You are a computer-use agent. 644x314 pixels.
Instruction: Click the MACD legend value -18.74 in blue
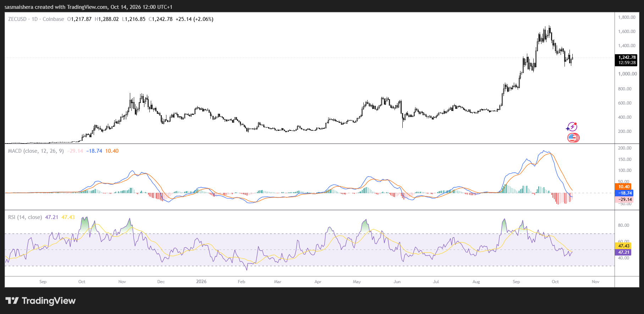pyautogui.click(x=94, y=151)
